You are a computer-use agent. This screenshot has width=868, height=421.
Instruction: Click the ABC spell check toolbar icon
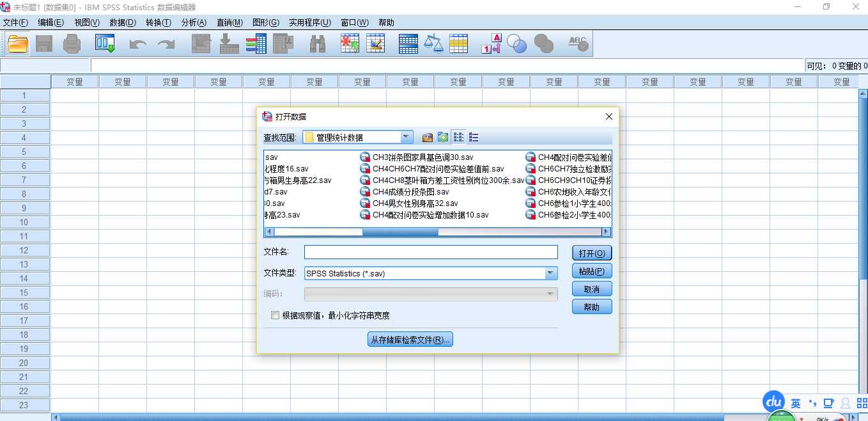(578, 44)
